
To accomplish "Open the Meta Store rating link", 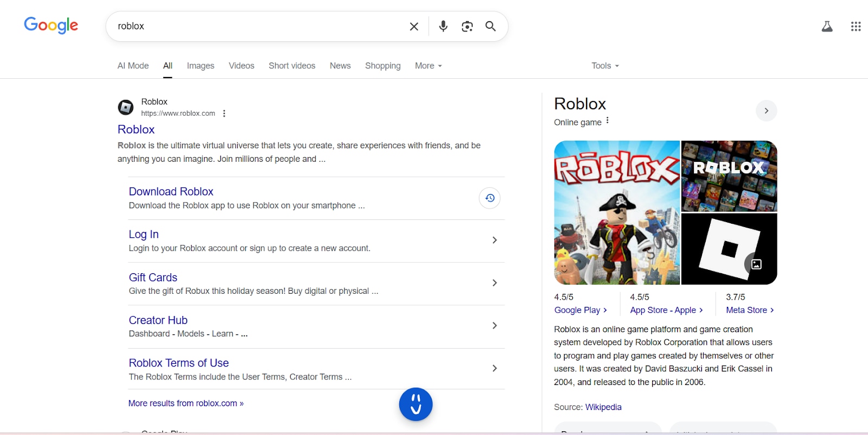I will pyautogui.click(x=750, y=310).
